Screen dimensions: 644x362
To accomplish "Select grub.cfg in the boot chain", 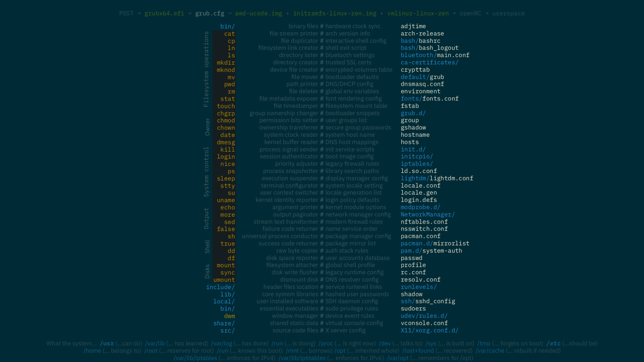I will 210,13.
